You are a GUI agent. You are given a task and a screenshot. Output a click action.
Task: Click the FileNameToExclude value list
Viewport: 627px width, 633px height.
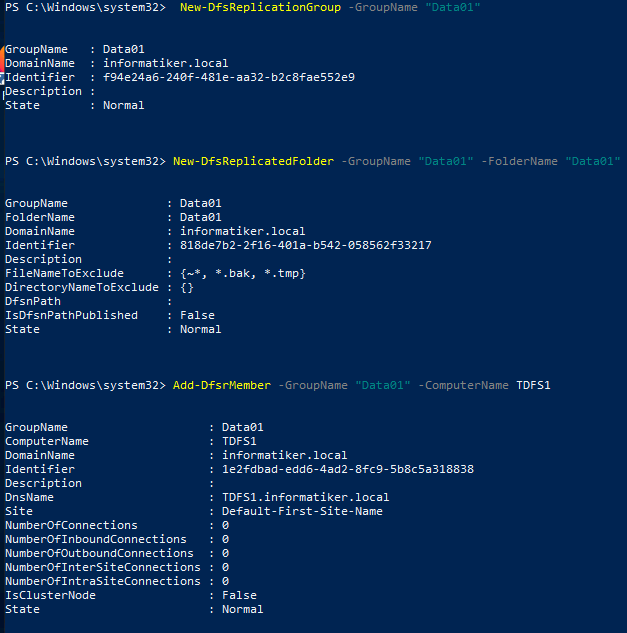[243, 273]
